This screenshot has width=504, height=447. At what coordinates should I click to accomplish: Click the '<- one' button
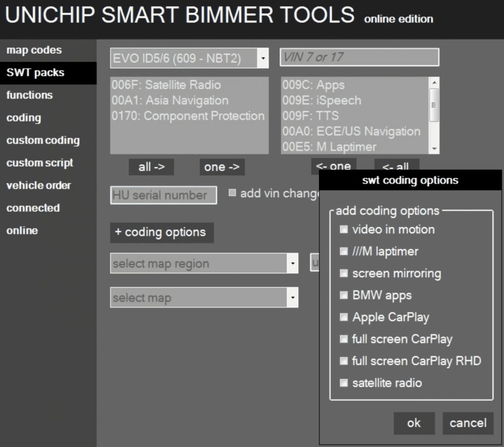pyautogui.click(x=334, y=166)
